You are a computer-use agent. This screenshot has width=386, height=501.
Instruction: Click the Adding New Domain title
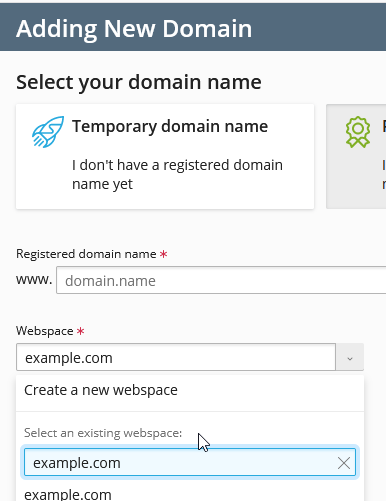click(134, 29)
